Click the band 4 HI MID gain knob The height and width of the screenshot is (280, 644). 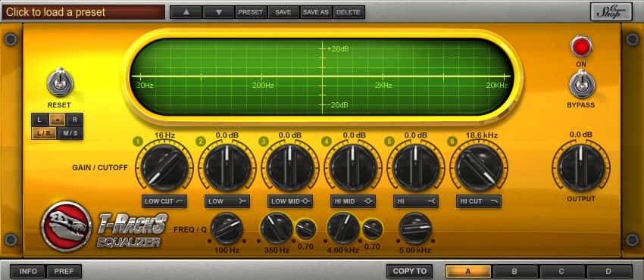pos(353,167)
